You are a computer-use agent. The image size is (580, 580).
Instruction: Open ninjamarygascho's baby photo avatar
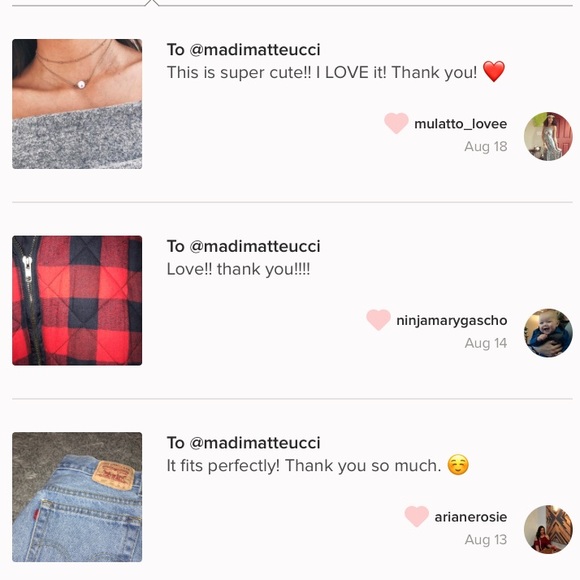click(548, 333)
